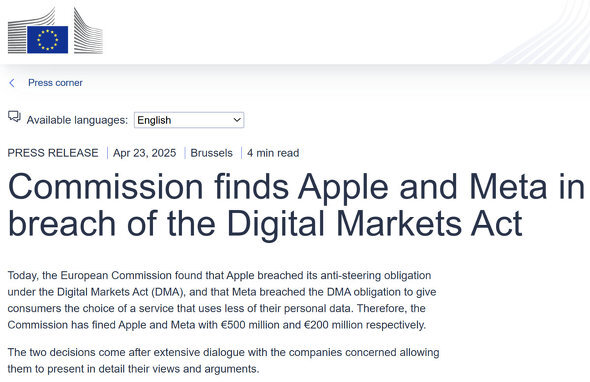Image resolution: width=590 pixels, height=382 pixels.
Task: Click paragraph starting "Today, the European Commission"
Action: click(x=222, y=300)
